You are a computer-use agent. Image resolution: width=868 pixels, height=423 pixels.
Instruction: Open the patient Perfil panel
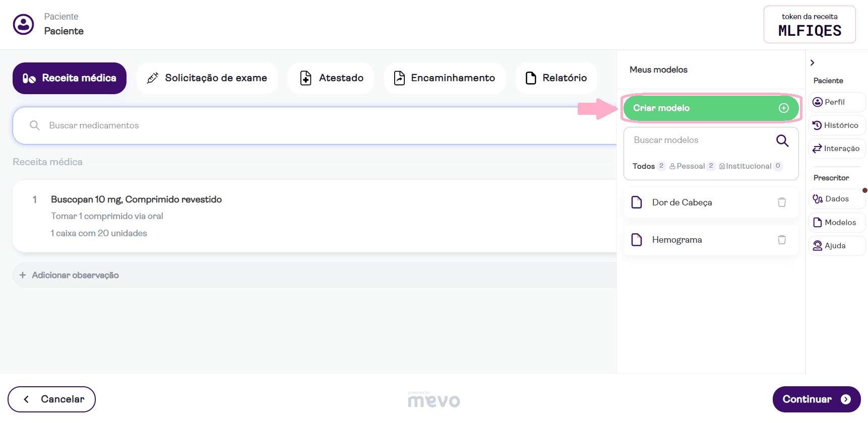(x=836, y=102)
